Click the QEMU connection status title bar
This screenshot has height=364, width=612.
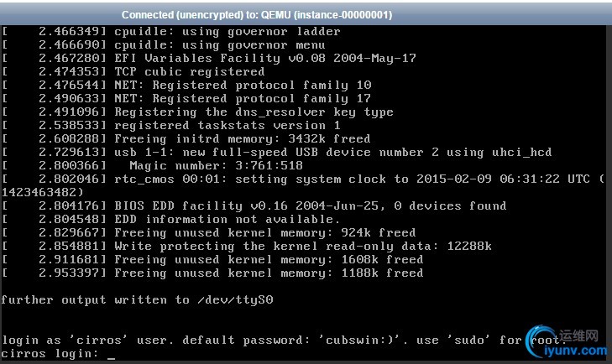coord(306,15)
